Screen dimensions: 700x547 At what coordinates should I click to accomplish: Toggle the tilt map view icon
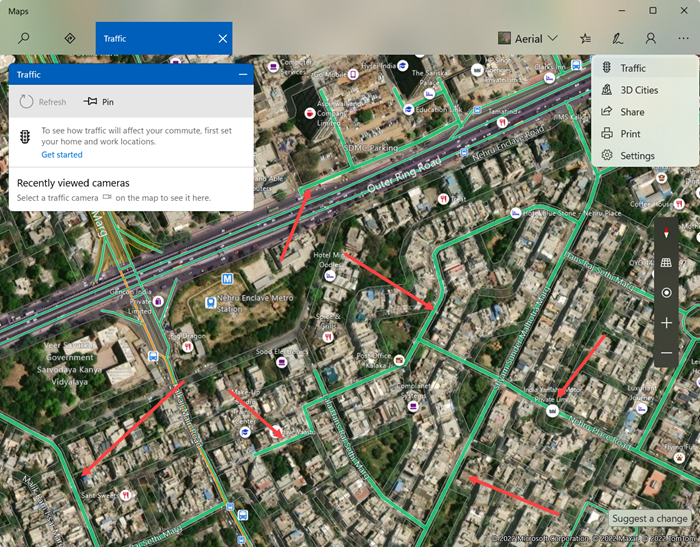[x=666, y=263]
